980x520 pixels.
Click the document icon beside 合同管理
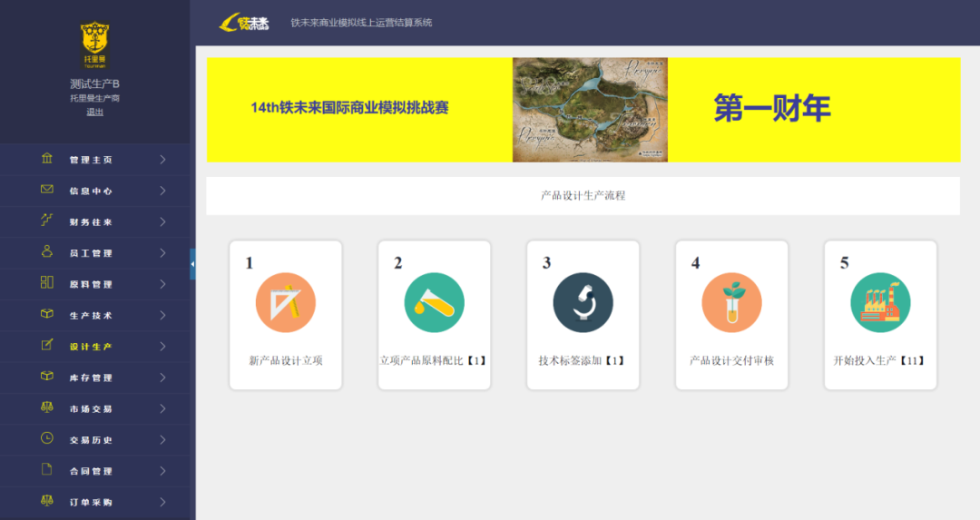click(47, 469)
